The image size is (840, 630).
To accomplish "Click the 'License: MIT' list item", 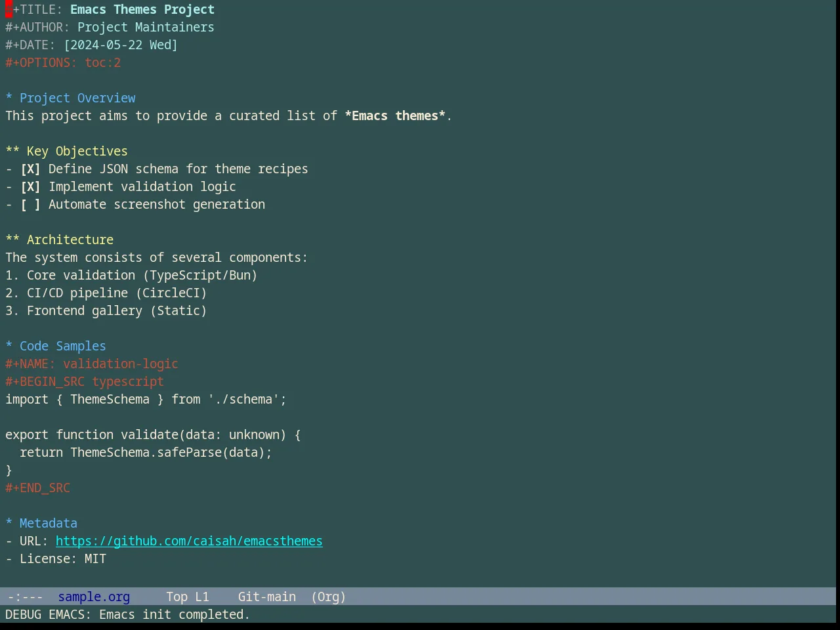I will (63, 558).
